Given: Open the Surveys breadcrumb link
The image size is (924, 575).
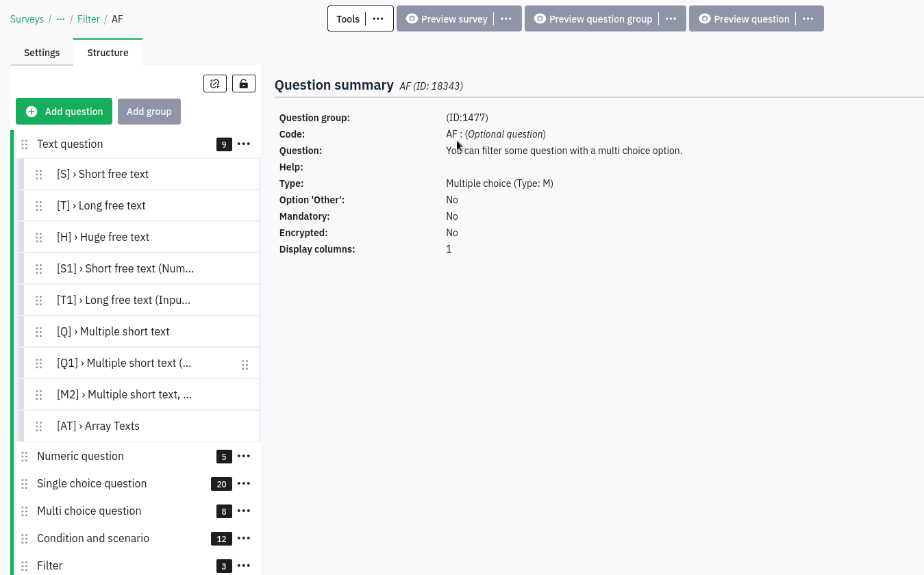Looking at the screenshot, I should point(27,19).
